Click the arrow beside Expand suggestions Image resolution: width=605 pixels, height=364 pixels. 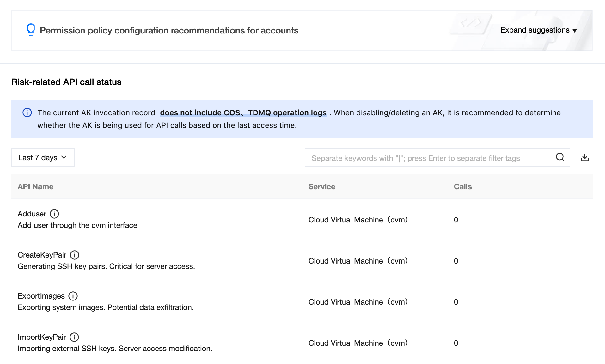(575, 31)
